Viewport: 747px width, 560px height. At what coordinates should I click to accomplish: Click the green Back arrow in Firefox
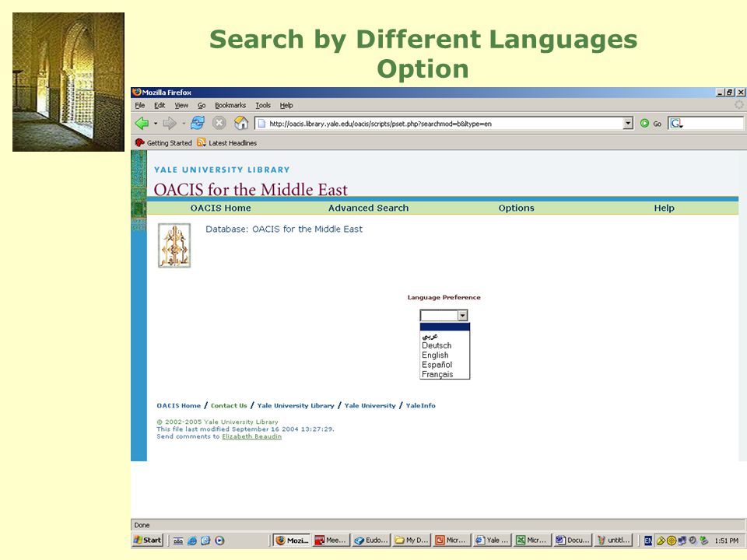pos(142,124)
